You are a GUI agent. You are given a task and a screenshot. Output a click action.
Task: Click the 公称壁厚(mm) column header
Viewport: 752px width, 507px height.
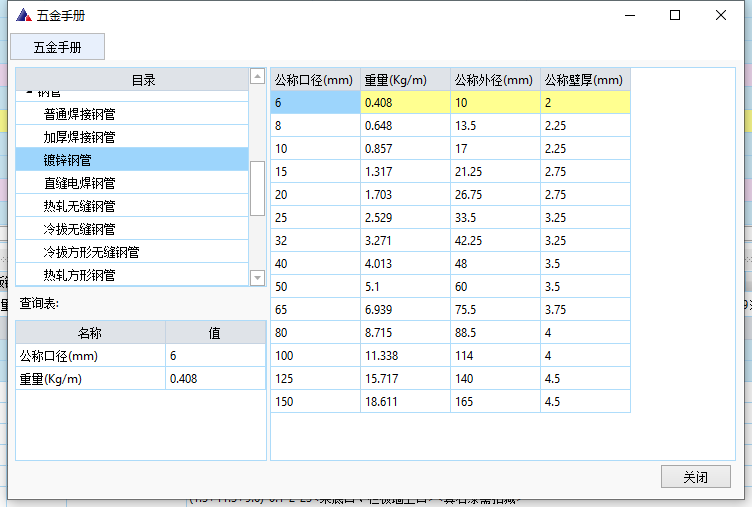click(586, 80)
